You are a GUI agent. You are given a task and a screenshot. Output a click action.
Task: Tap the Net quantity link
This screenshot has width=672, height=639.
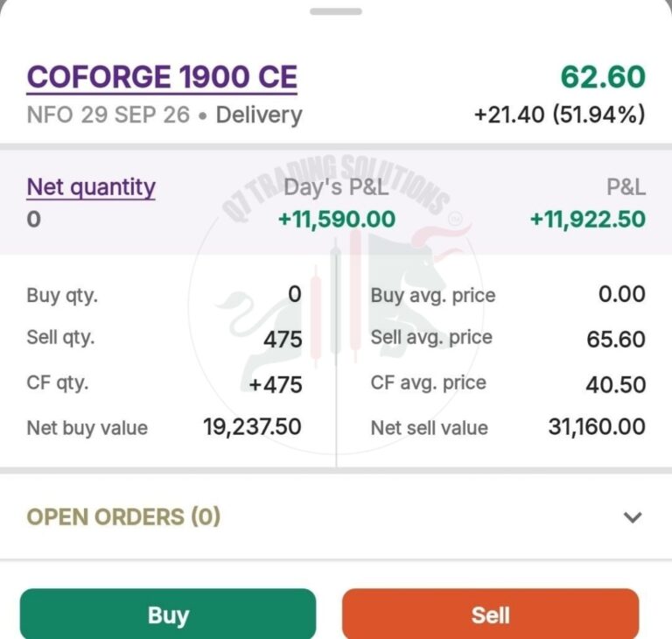91,187
